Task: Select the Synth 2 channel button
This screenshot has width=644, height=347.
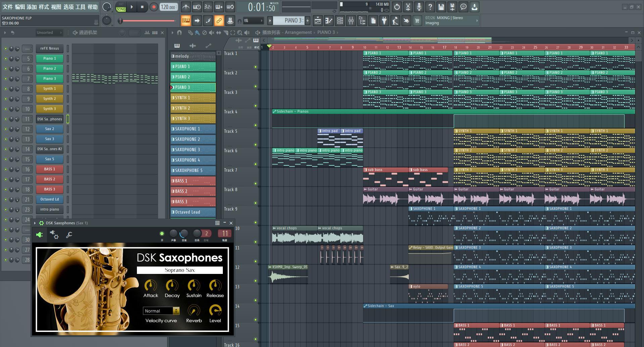Action: pos(50,99)
